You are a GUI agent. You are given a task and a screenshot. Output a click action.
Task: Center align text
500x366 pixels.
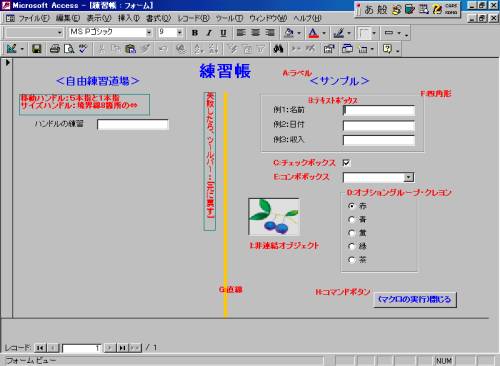point(255,33)
